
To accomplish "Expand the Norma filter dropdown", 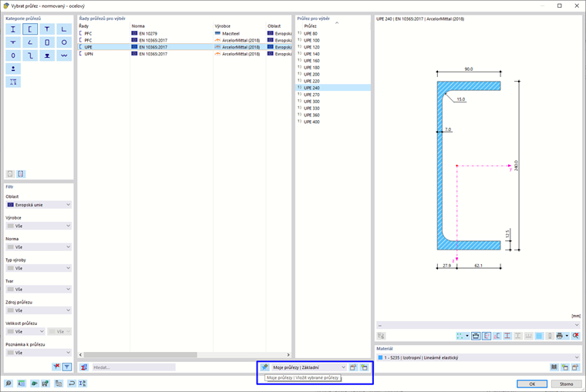I will (39, 246).
